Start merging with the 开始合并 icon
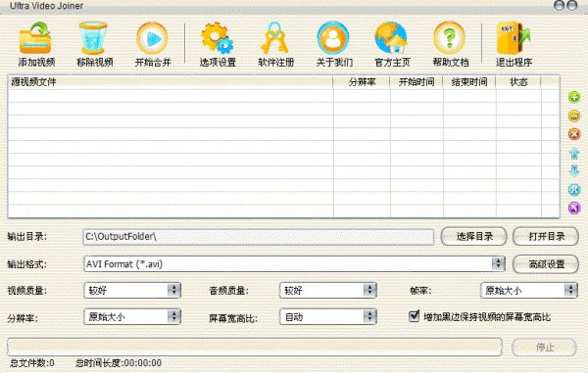 tap(152, 38)
